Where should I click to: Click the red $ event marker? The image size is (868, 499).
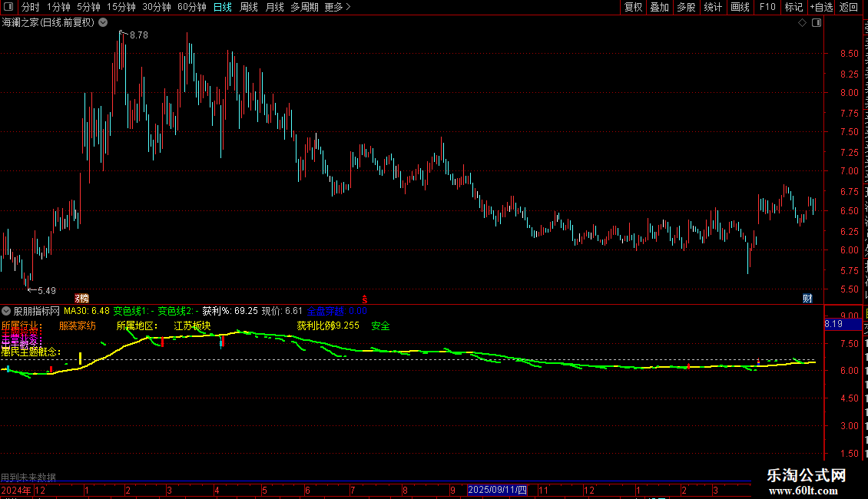364,299
